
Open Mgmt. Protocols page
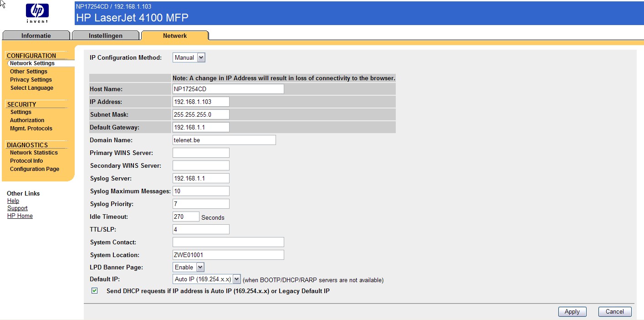click(x=31, y=129)
